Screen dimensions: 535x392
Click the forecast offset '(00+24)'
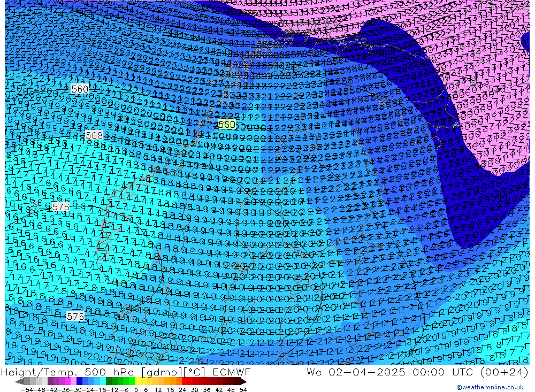pos(505,372)
